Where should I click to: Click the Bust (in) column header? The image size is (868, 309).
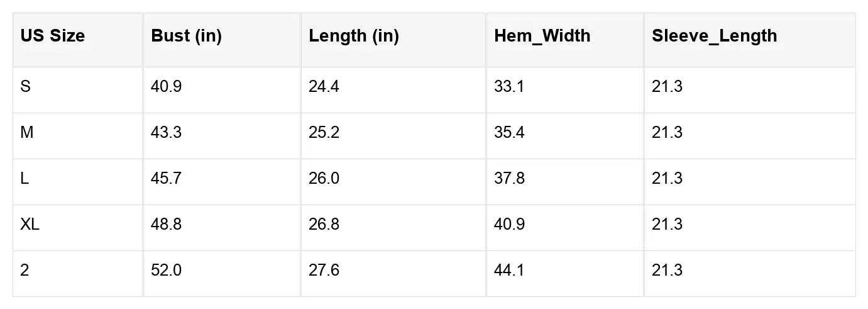pos(186,36)
